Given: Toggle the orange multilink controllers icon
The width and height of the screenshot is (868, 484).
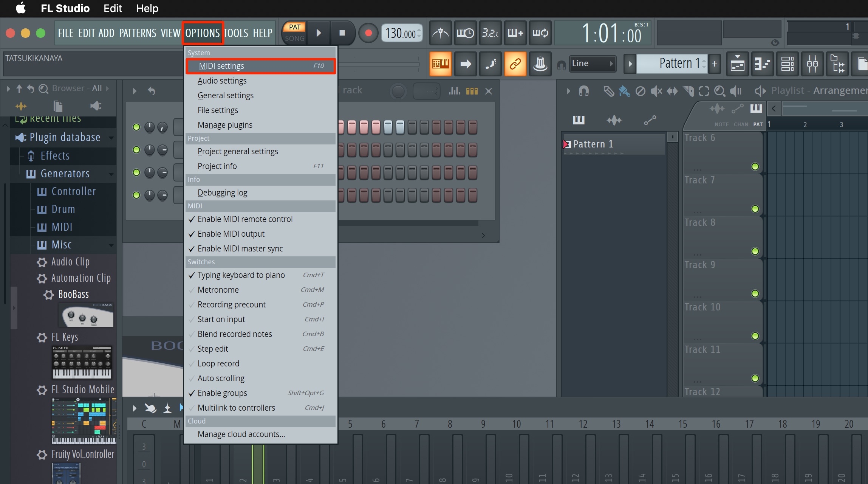Looking at the screenshot, I should (515, 64).
